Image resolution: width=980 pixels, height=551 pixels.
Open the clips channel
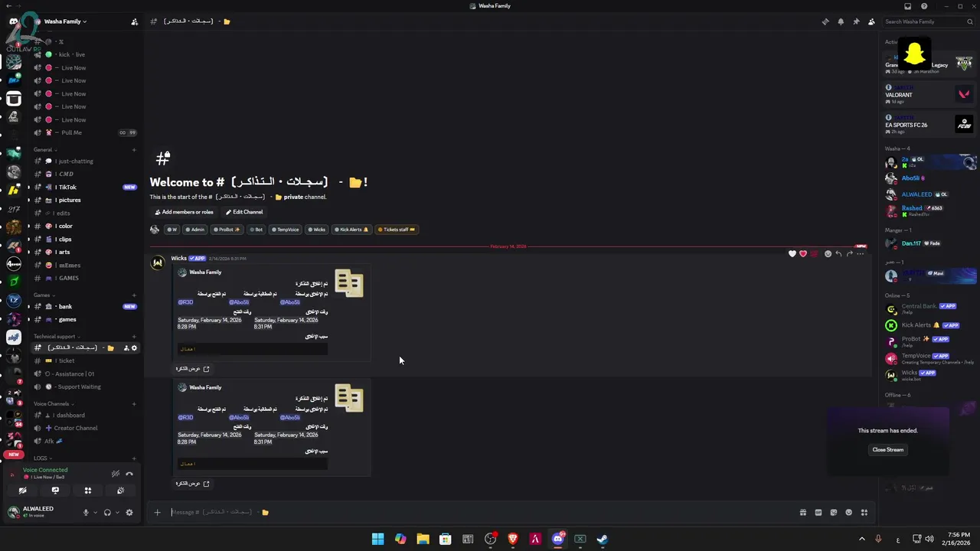(x=84, y=239)
